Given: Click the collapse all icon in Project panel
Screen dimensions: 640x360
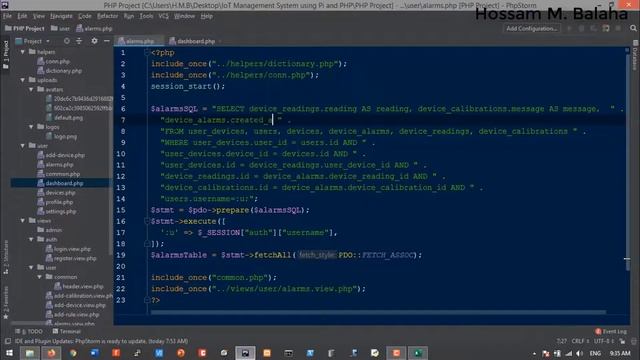Looking at the screenshot, I should 79,41.
